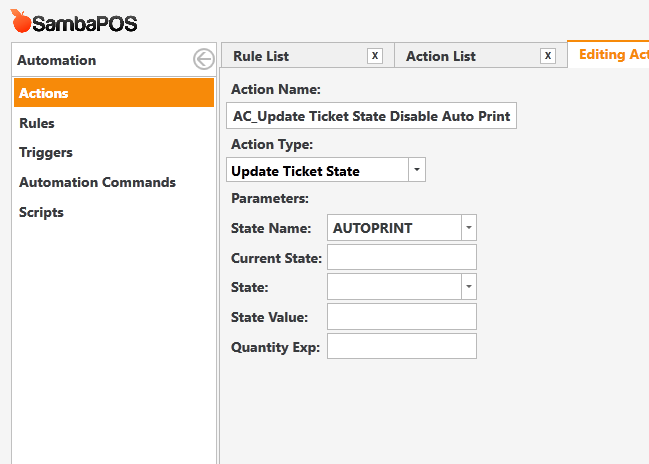Click the Action Name text field
This screenshot has width=649, height=464.
371,116
